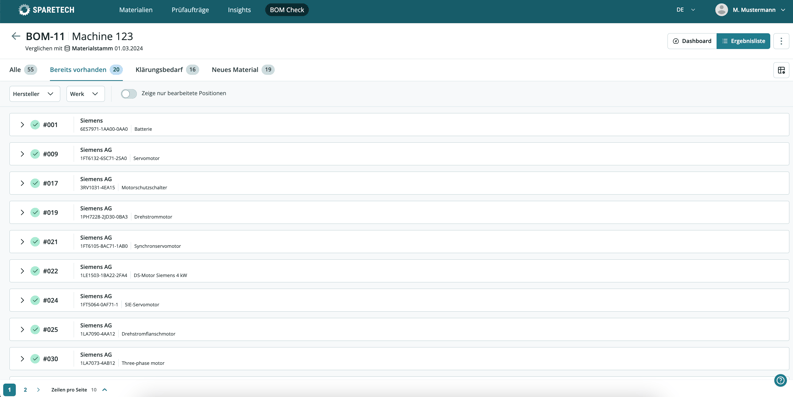This screenshot has width=793, height=397.
Task: Expand row #024 SIE-Servomotor
Action: click(x=22, y=300)
